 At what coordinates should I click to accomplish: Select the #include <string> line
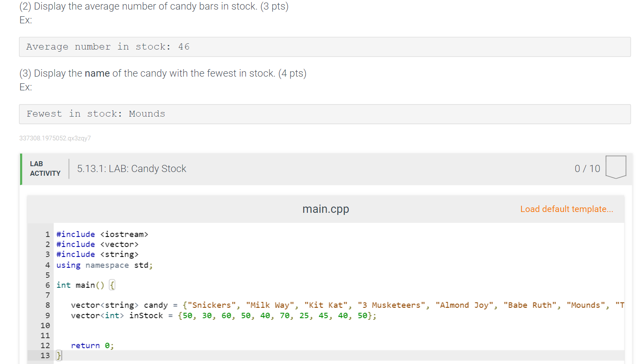click(x=97, y=254)
